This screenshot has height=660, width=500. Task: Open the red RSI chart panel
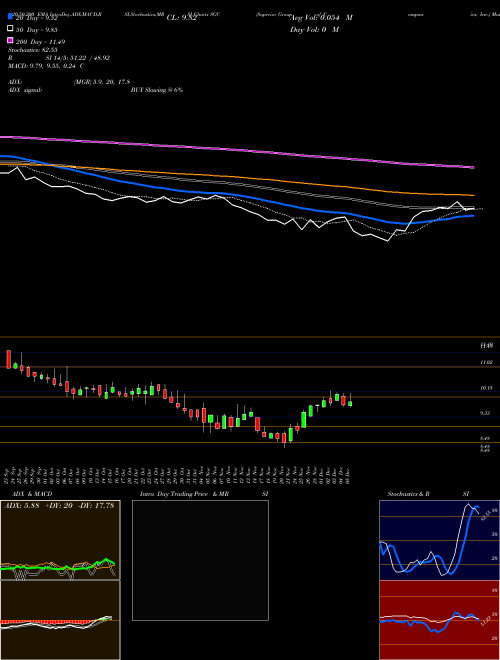pos(439,620)
